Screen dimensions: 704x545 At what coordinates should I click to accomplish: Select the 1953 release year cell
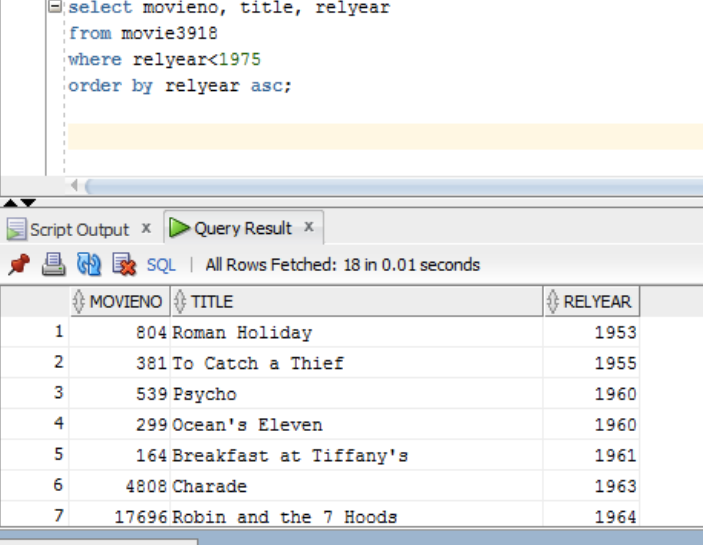pyautogui.click(x=592, y=333)
